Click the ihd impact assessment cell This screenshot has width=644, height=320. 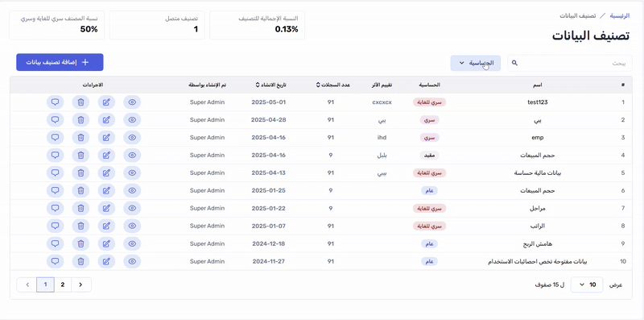382,138
